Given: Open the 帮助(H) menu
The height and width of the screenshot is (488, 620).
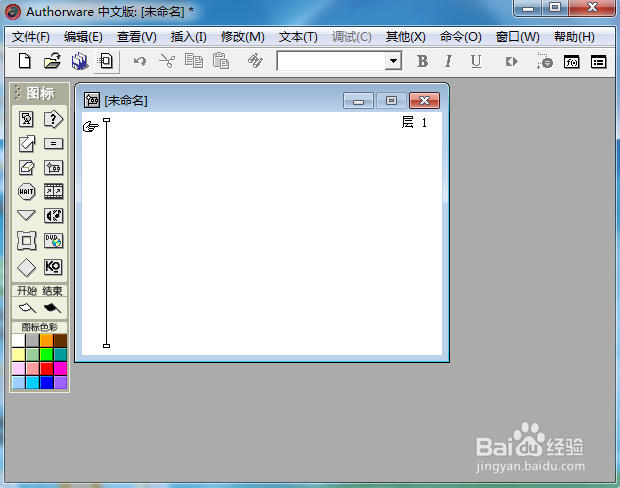Looking at the screenshot, I should pos(574,37).
